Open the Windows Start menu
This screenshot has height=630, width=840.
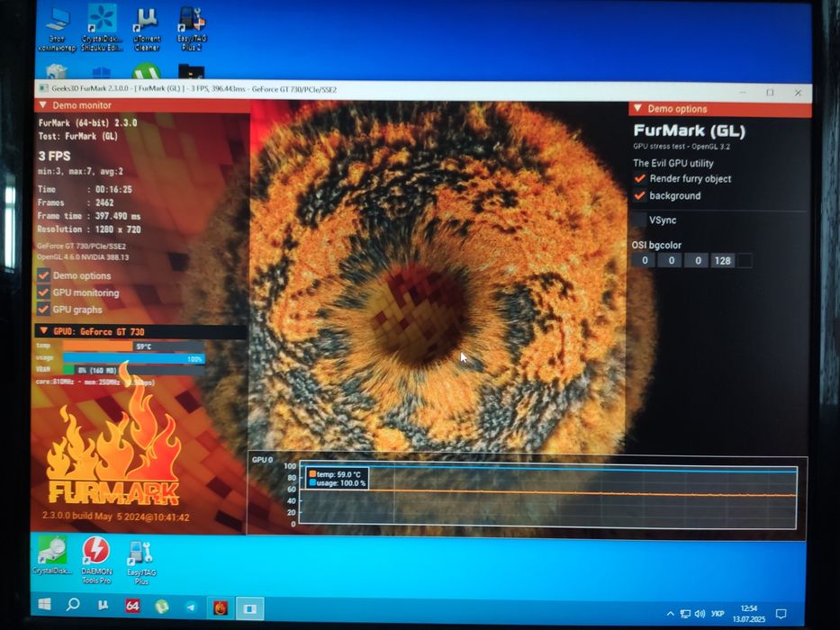click(45, 605)
